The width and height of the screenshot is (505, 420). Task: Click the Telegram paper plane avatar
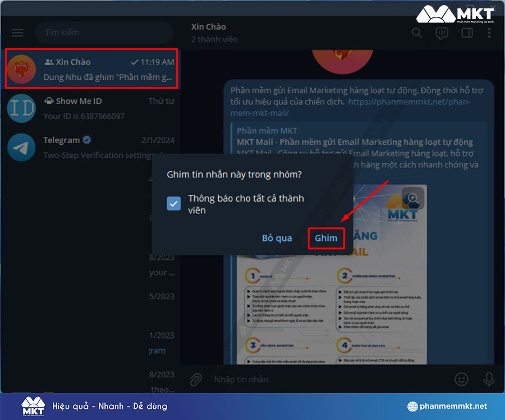click(21, 147)
